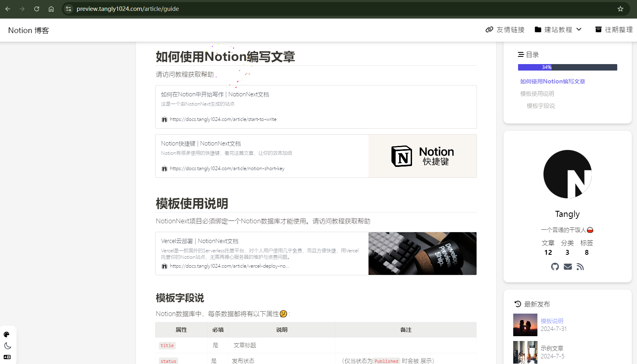The height and width of the screenshot is (364, 637).
Task: Switch language with the translate icon
Action: pos(7,357)
